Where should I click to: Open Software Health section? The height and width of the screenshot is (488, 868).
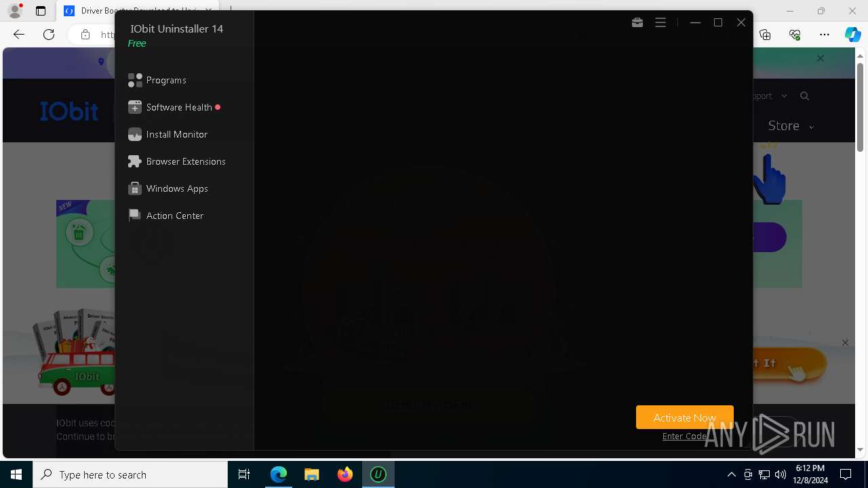(179, 107)
